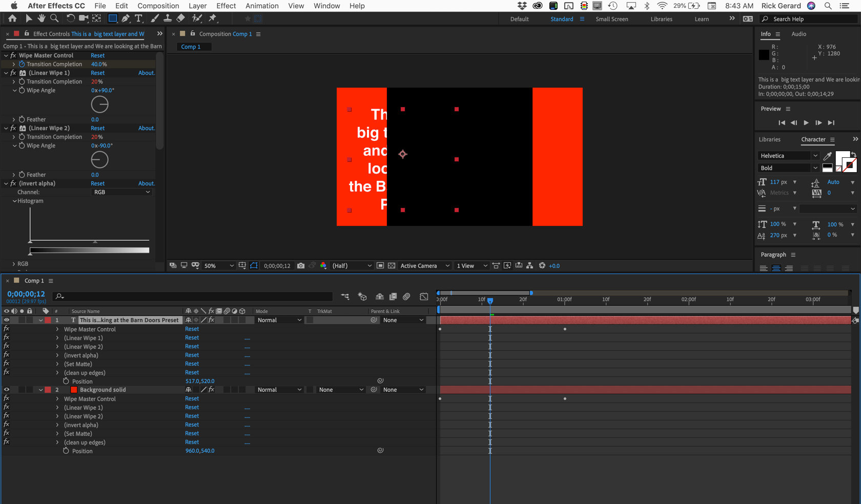Select the Rotation tool
This screenshot has width=861, height=504.
70,18
